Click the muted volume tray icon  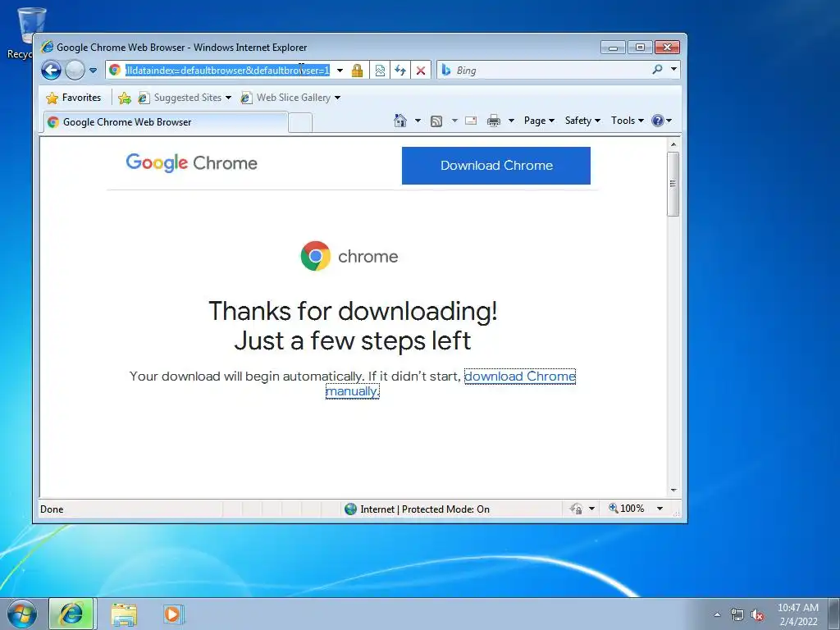tap(757, 615)
